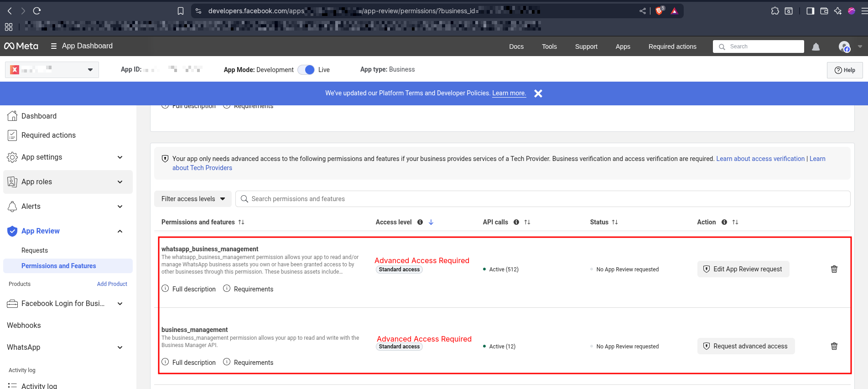868x389 pixels.
Task: Click trash icon in business_management row
Action: pyautogui.click(x=834, y=346)
